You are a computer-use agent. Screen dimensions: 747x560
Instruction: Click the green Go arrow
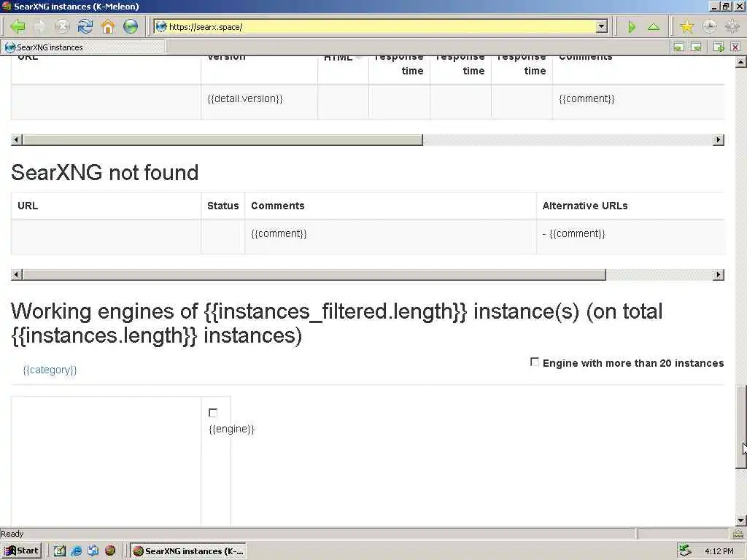[632, 27]
